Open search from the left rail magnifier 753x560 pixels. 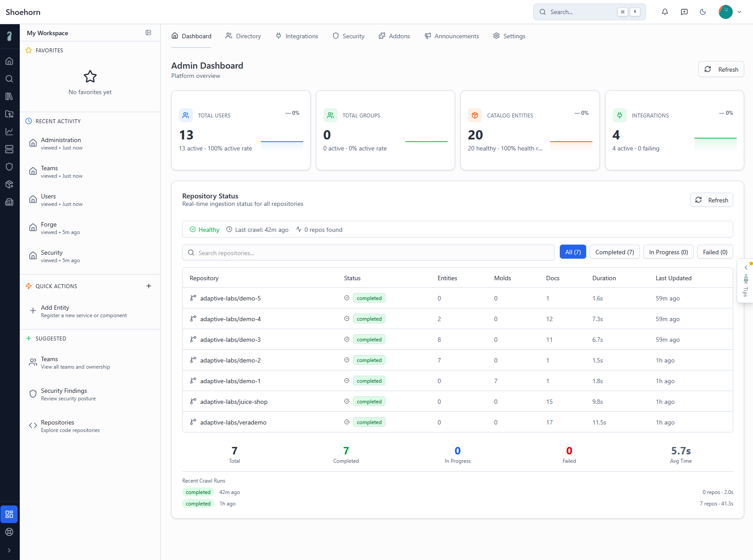[9, 79]
